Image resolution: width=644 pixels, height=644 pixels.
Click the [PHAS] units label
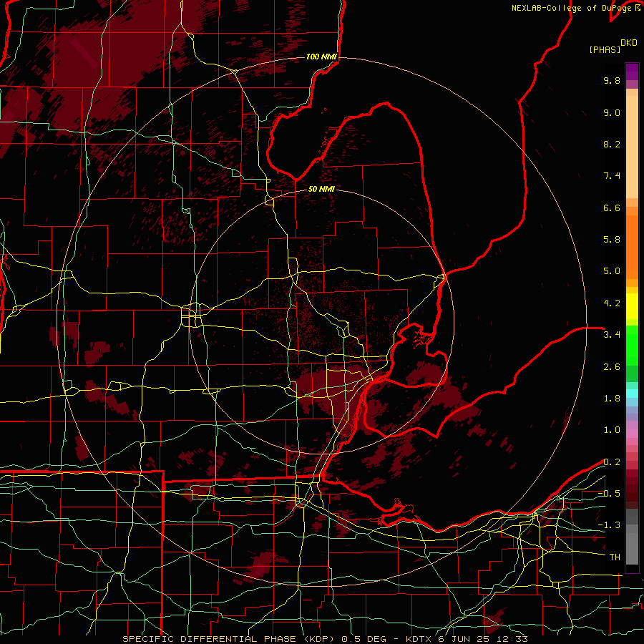(605, 49)
